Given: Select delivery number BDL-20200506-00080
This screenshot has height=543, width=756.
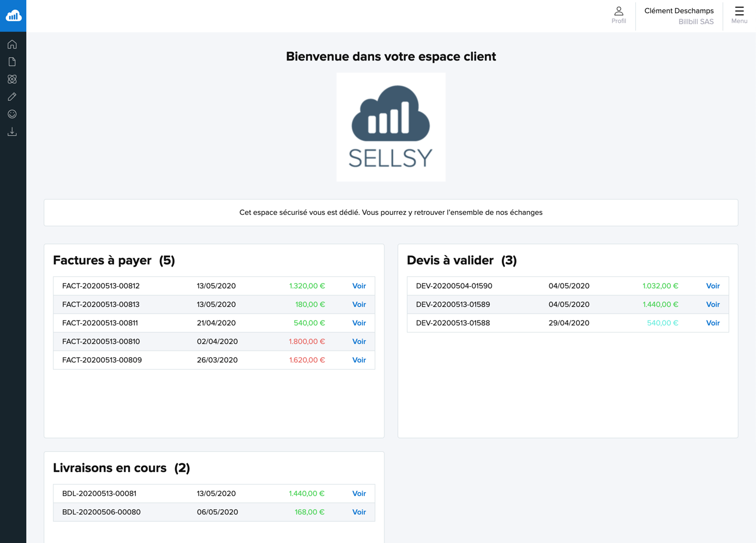Looking at the screenshot, I should [x=101, y=512].
